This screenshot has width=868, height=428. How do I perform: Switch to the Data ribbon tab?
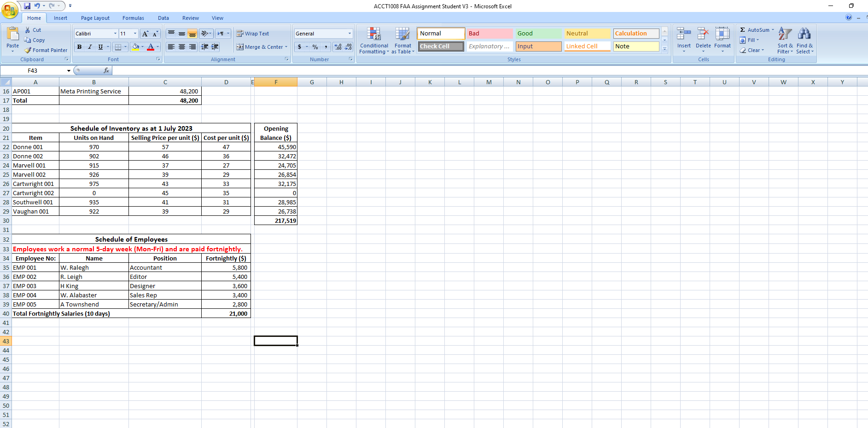[x=163, y=18]
